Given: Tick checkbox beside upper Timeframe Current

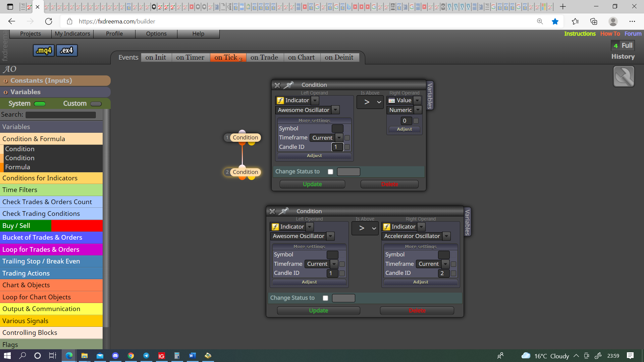Looking at the screenshot, I should coord(347,138).
